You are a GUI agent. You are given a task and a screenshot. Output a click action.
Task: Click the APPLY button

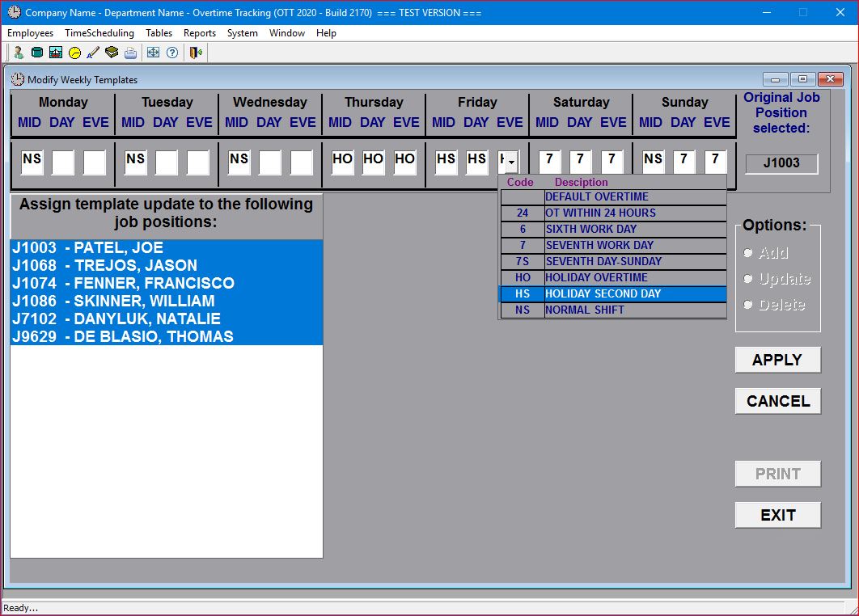(777, 360)
